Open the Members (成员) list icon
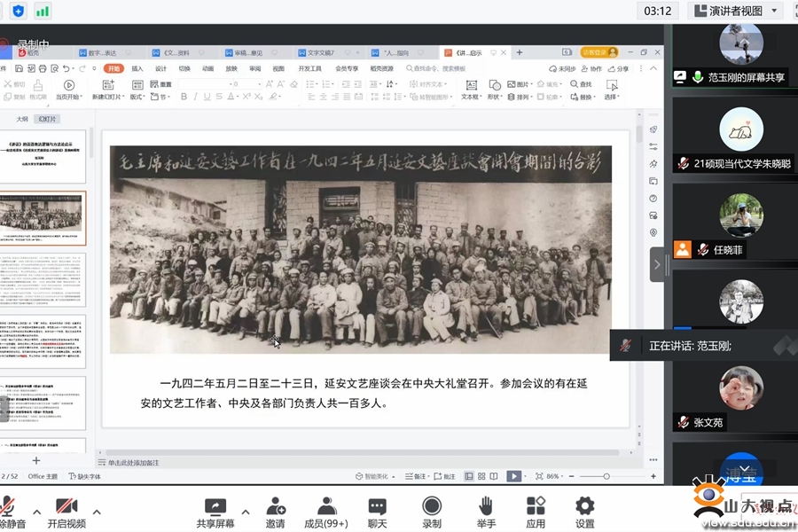The image size is (798, 532). 325,506
